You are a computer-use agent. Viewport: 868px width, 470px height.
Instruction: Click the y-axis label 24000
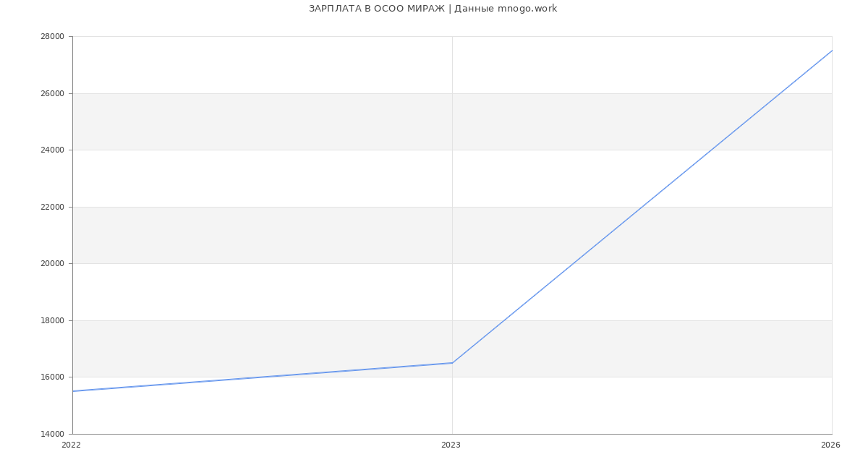tap(54, 150)
